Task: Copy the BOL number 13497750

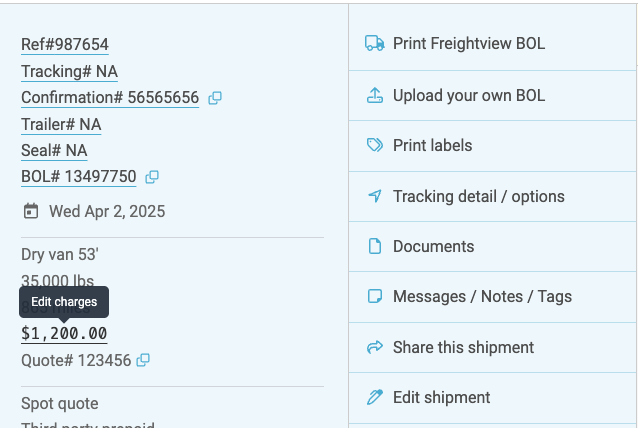Action: pos(152,177)
